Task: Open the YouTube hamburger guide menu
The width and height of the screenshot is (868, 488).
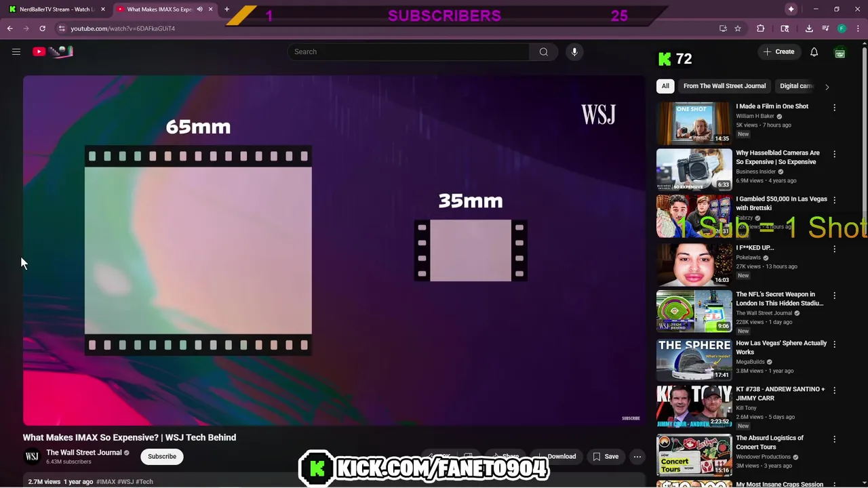Action: coord(16,52)
